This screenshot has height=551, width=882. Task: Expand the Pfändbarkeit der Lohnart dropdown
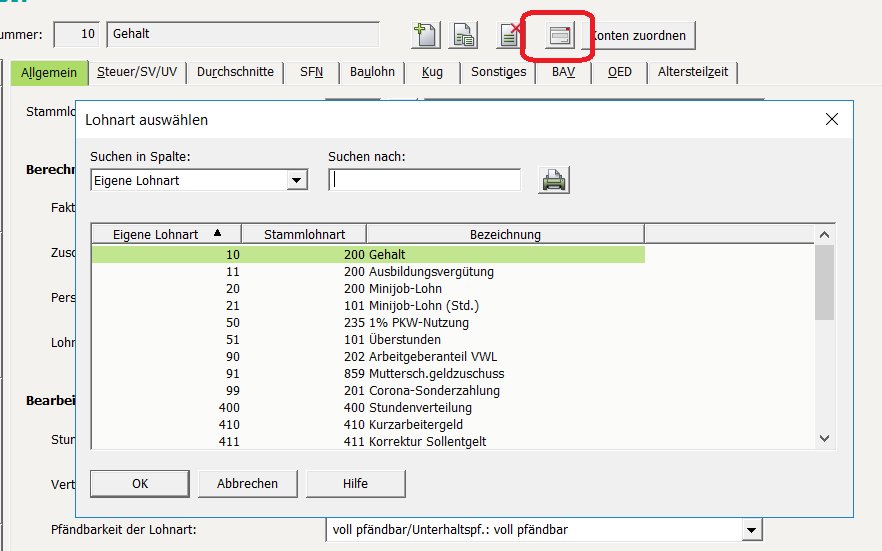(x=752, y=530)
